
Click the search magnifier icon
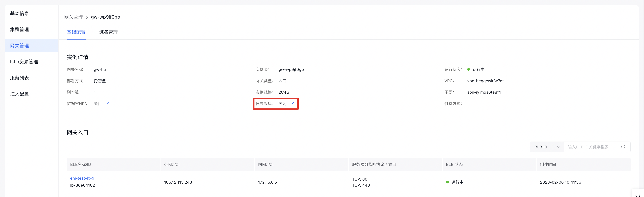coord(623,147)
